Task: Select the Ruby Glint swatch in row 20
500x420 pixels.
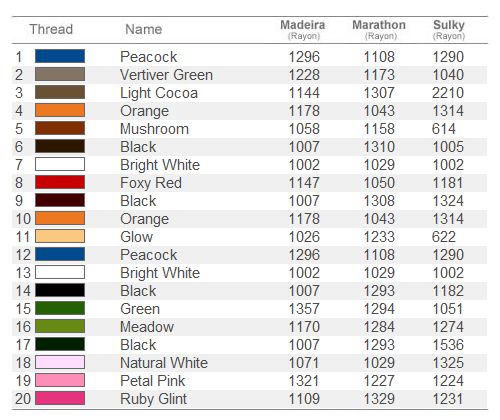Action: [x=60, y=398]
